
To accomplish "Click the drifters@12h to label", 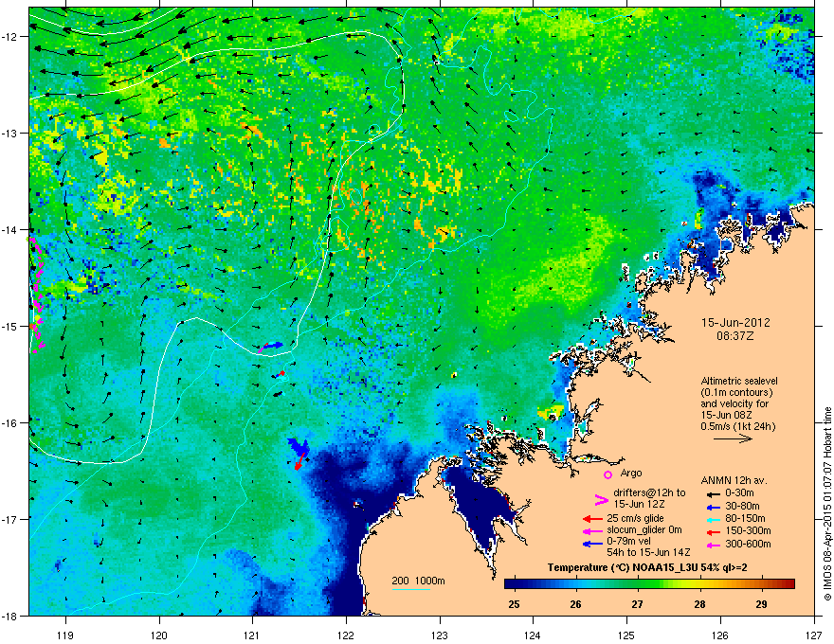I will point(649,493).
